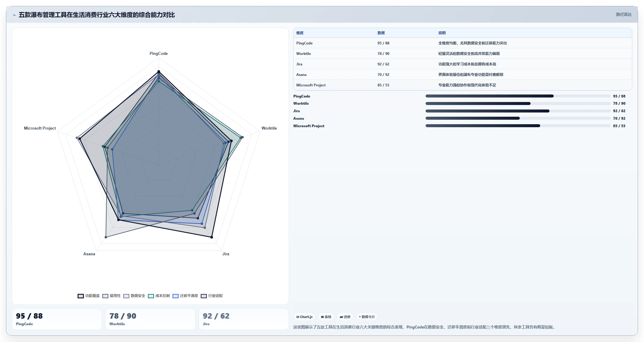Viewport: 644px width, 342px height.
Task: Select the Jira table row name
Action: coord(299,64)
